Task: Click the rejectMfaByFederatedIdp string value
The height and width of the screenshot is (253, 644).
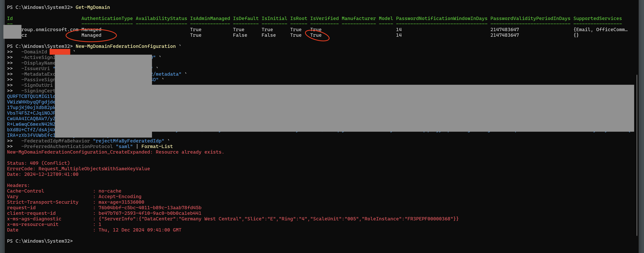Action: point(129,141)
